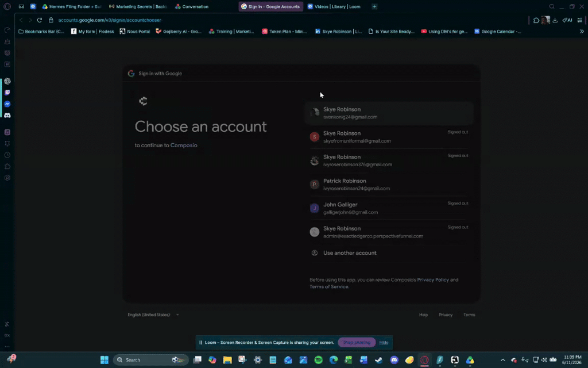Open the Opera main menu icon
The height and width of the screenshot is (368, 588).
tap(7, 6)
